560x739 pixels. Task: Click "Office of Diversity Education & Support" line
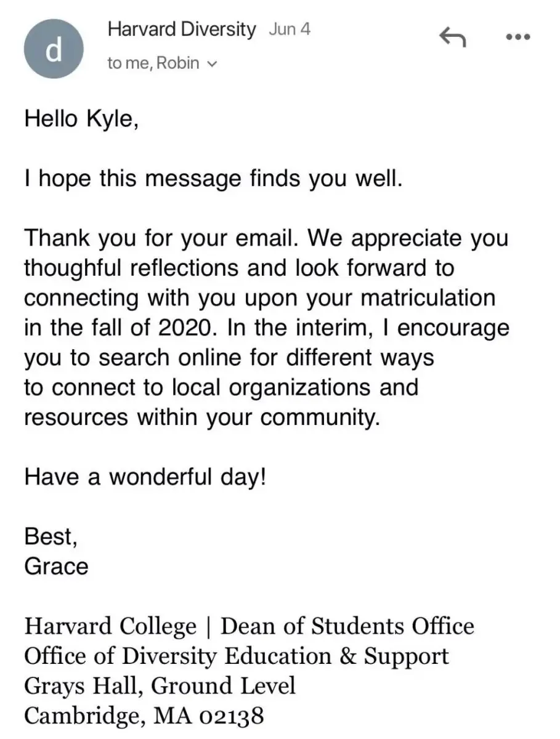[x=236, y=656]
